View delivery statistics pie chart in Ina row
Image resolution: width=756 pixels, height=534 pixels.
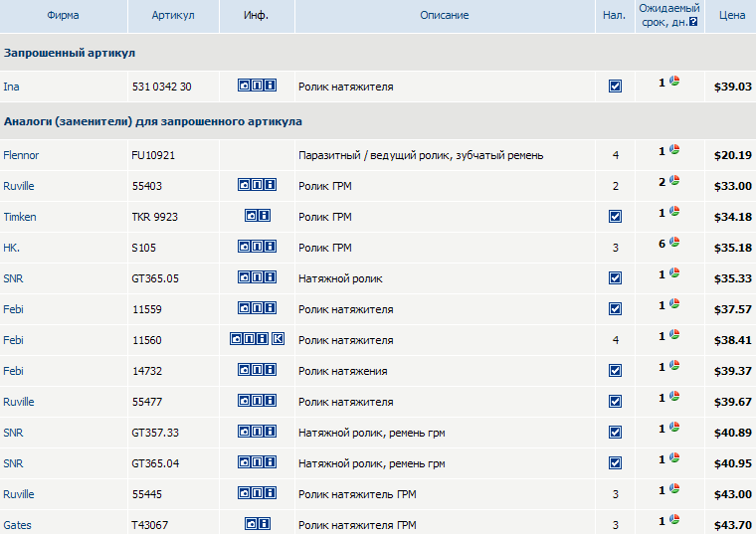click(674, 81)
